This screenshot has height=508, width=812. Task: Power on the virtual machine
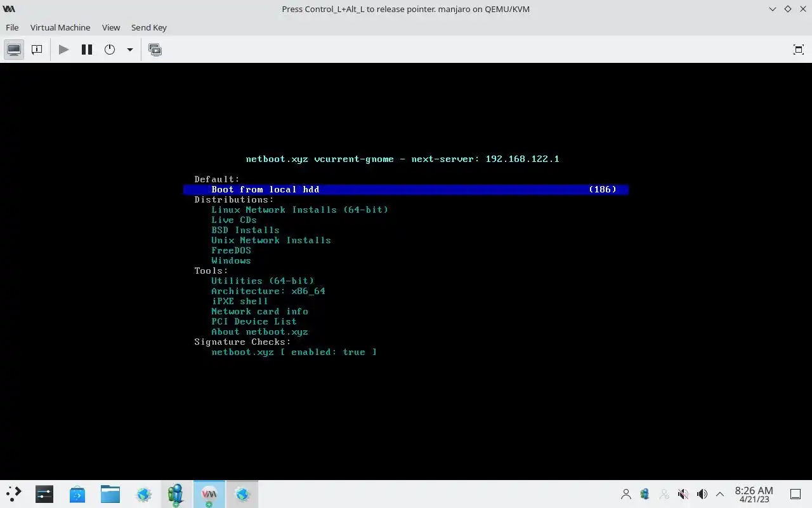63,50
